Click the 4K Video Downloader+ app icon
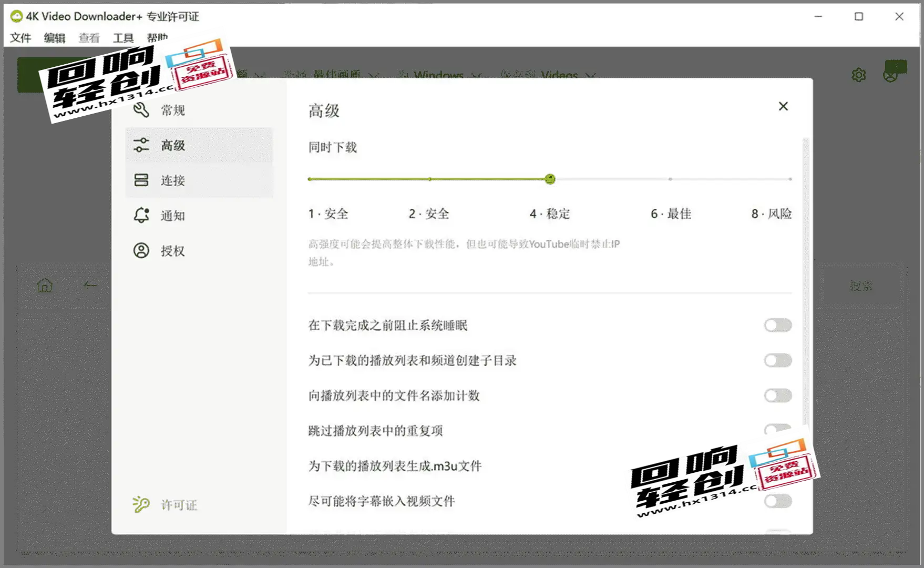The height and width of the screenshot is (568, 924). coord(16,16)
